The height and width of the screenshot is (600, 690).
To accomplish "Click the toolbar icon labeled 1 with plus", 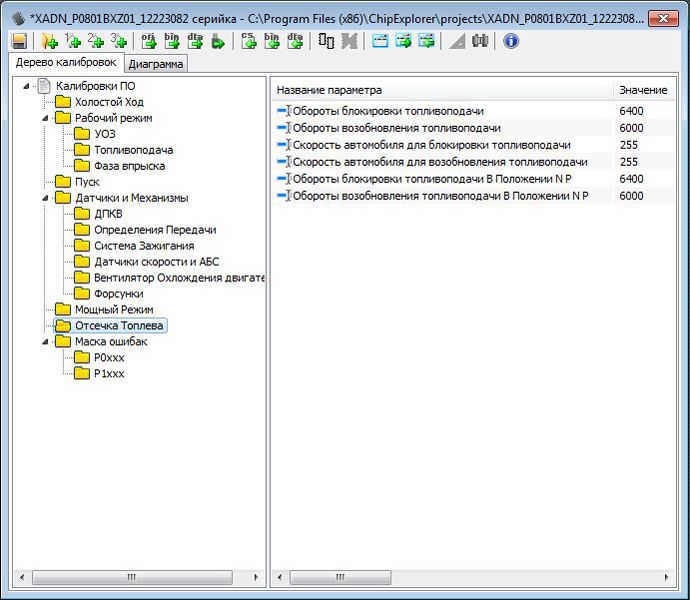I will pyautogui.click(x=72, y=41).
